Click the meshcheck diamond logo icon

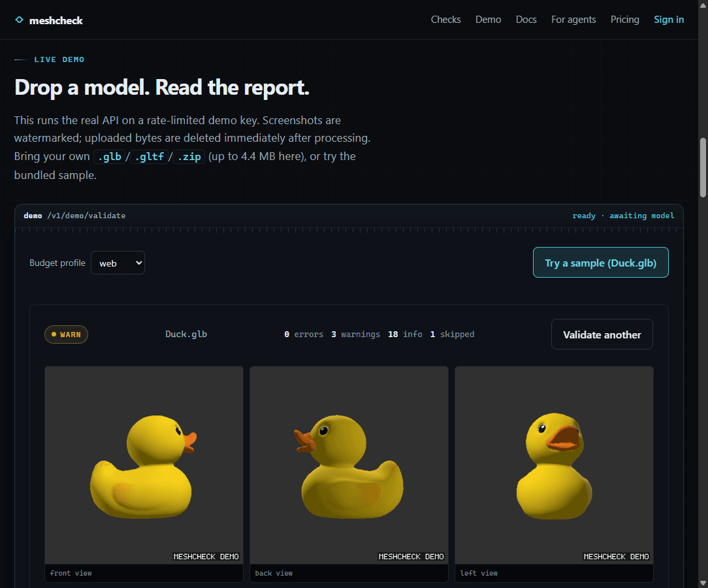[19, 20]
